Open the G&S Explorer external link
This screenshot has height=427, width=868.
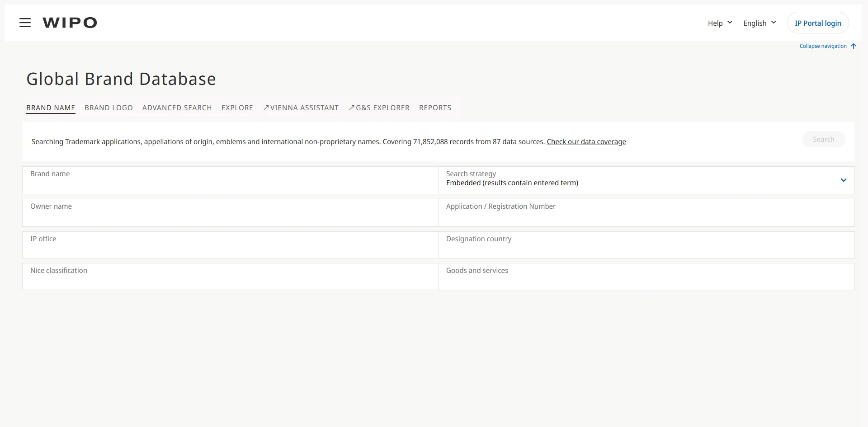(379, 108)
